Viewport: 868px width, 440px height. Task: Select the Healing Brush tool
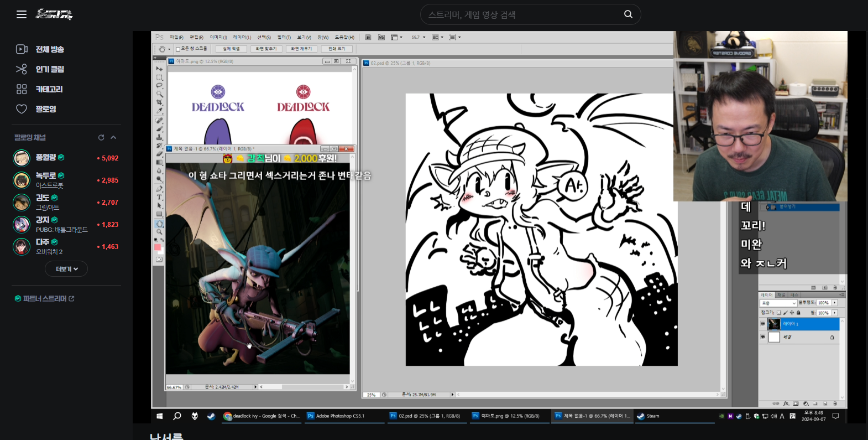159,120
